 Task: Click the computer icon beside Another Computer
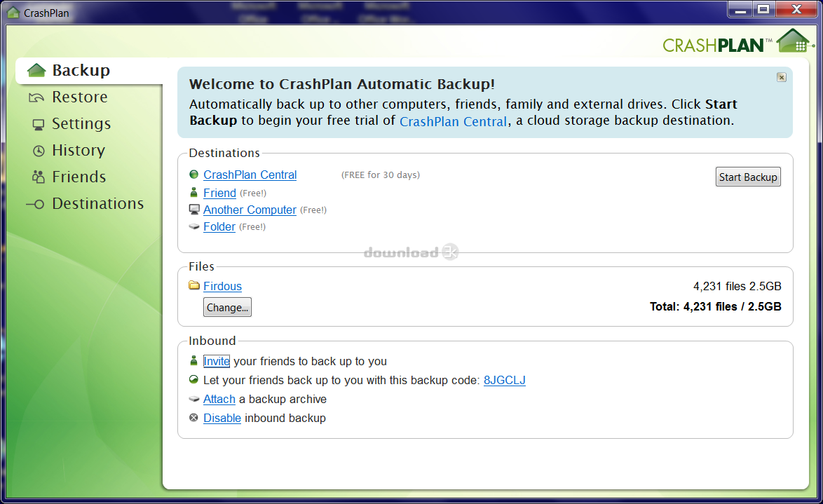(194, 210)
